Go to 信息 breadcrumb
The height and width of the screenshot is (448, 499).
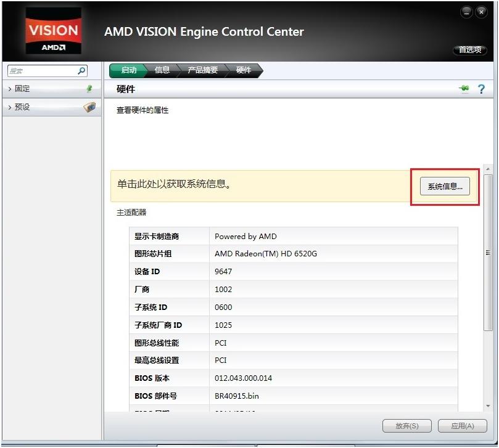click(x=162, y=70)
